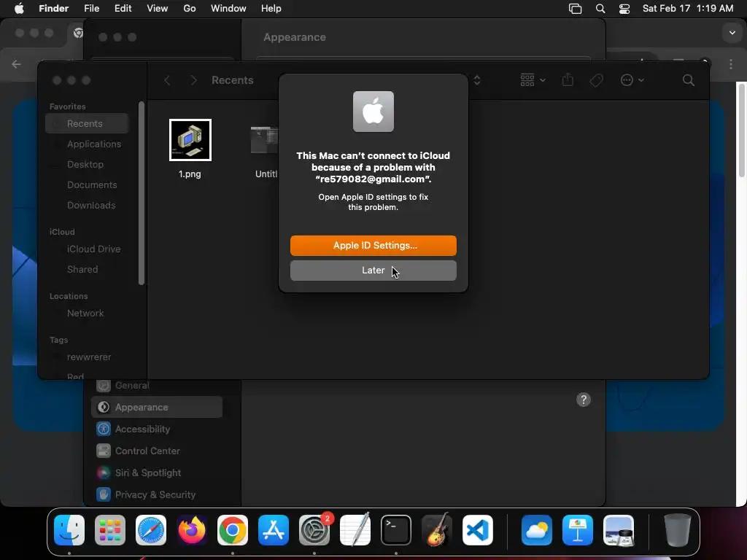The height and width of the screenshot is (560, 747).
Task: Open the group-by dropdown in Finder toolbar
Action: [x=533, y=80]
